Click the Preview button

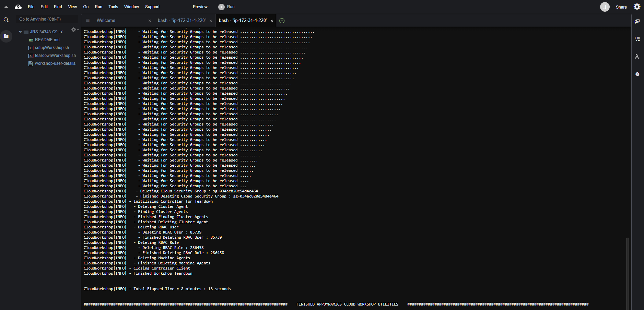pos(200,7)
